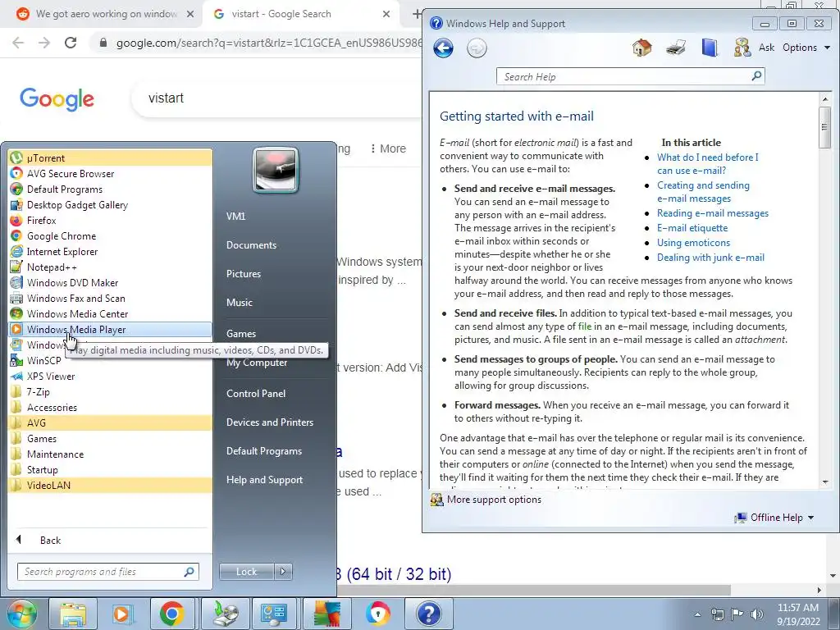Launch Windows Media Center
Viewport: 840px width, 630px height.
[x=110, y=313]
